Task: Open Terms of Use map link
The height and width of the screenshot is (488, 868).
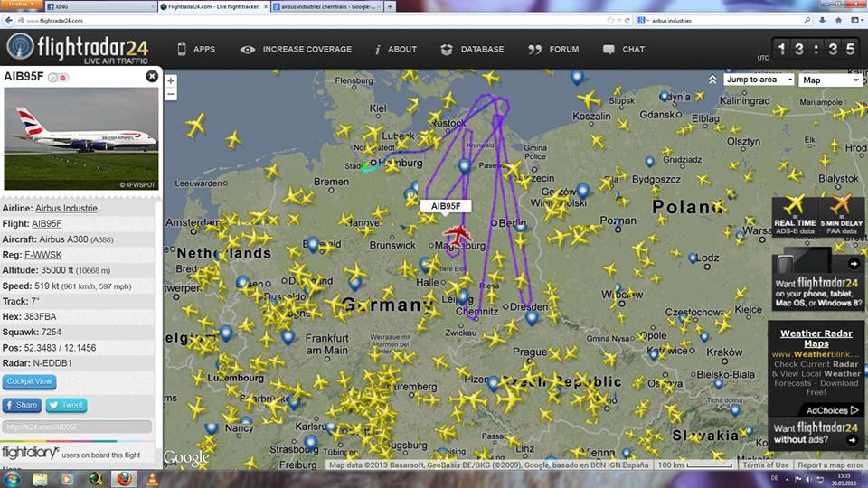Action: click(x=765, y=465)
